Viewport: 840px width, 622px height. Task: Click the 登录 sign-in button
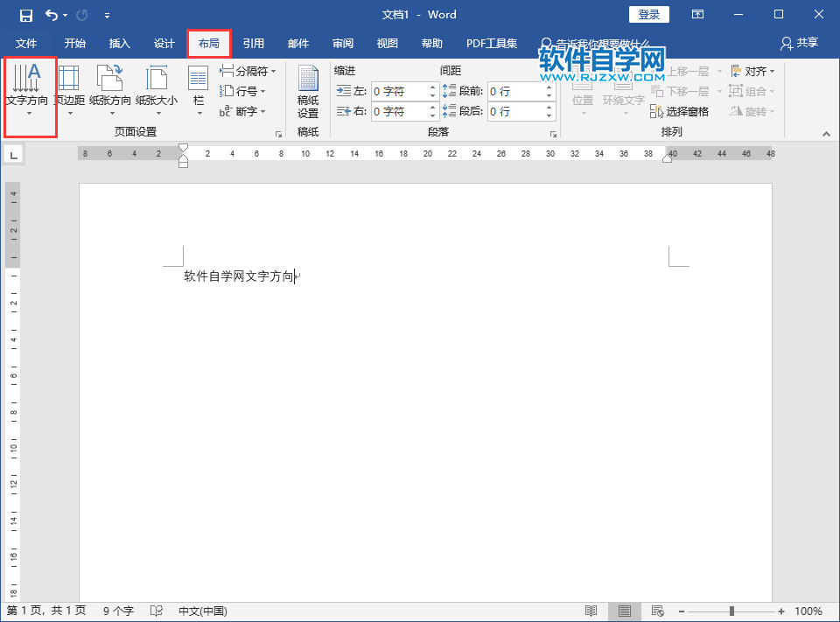click(648, 14)
